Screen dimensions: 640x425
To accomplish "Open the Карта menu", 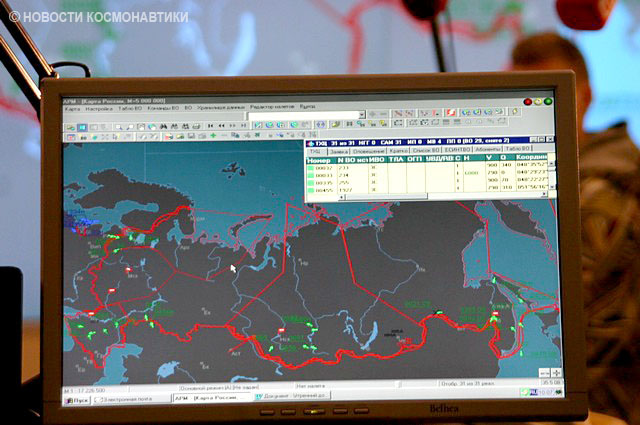I will click(73, 107).
